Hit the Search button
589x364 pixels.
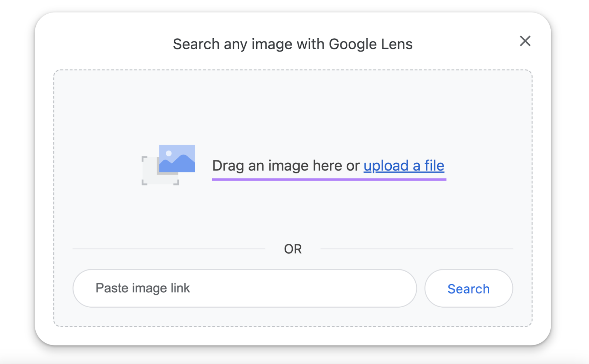click(x=469, y=288)
